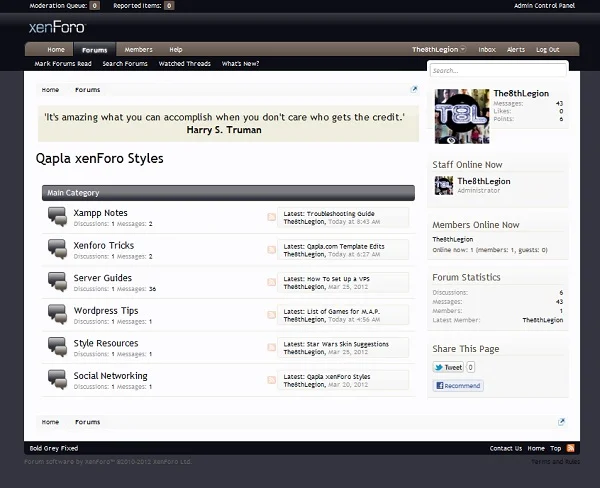Image resolution: width=600 pixels, height=488 pixels.
Task: Click the Facebook Recommend button
Action: coord(458,385)
